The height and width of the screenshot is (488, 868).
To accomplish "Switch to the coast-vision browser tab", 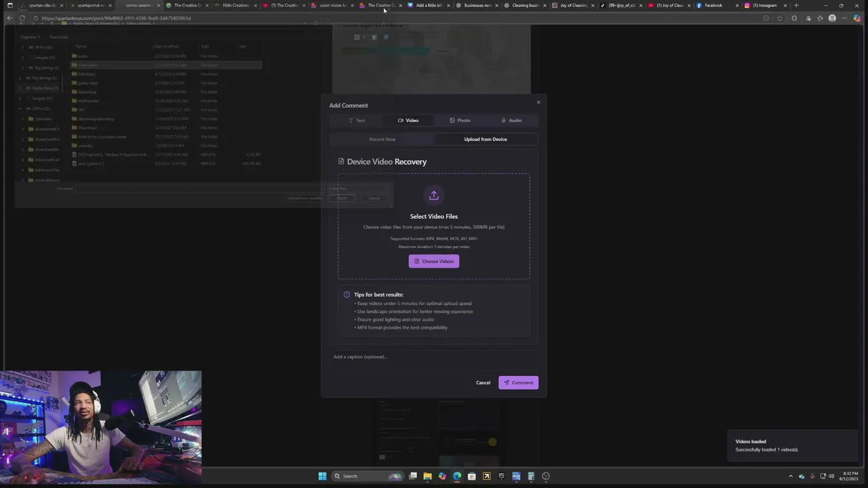I will click(332, 5).
